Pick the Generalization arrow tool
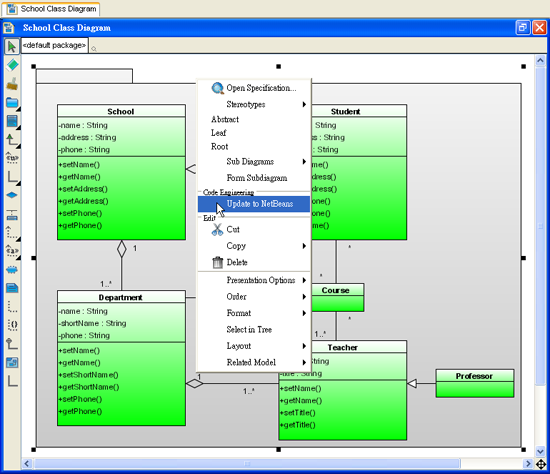This screenshot has width=550, height=474. (x=12, y=140)
